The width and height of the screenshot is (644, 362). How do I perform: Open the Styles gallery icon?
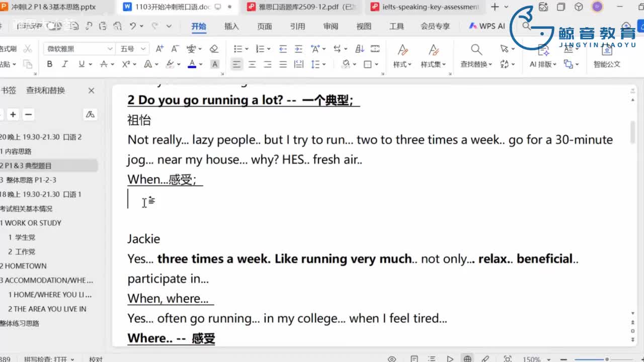[403, 49]
